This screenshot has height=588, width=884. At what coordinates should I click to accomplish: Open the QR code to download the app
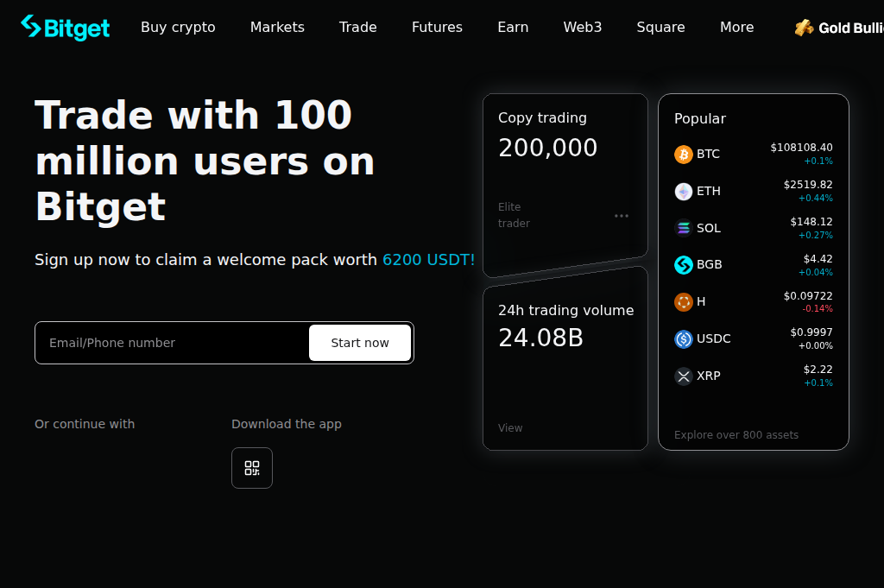[251, 467]
